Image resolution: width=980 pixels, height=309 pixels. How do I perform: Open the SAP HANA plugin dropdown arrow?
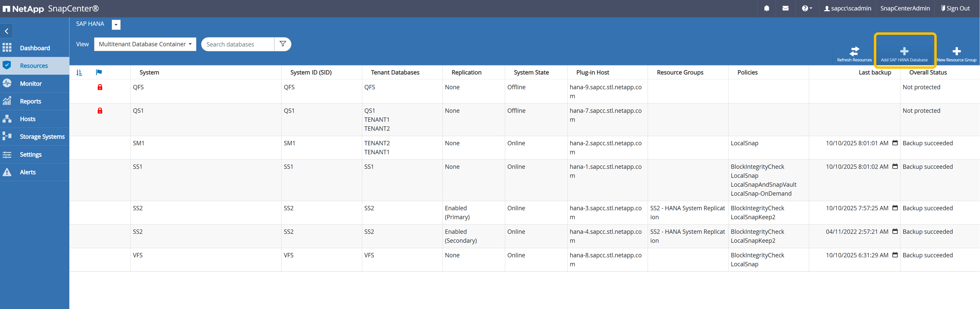(x=116, y=25)
